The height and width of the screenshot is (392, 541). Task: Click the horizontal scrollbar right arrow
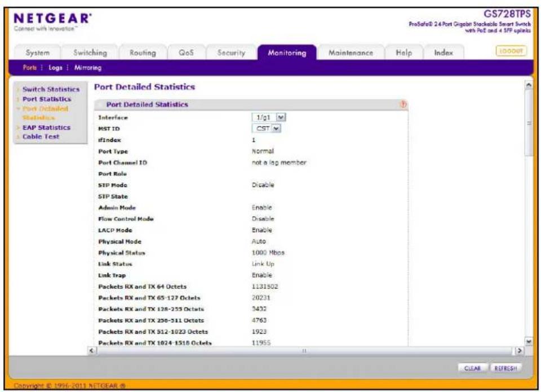click(x=519, y=351)
